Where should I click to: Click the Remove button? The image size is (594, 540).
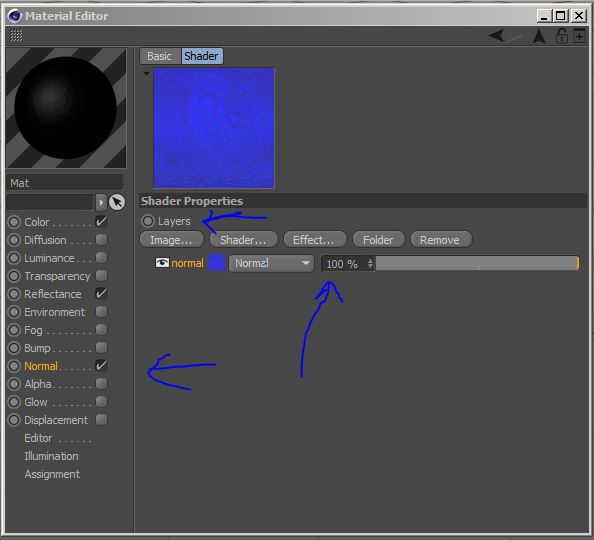coord(441,240)
